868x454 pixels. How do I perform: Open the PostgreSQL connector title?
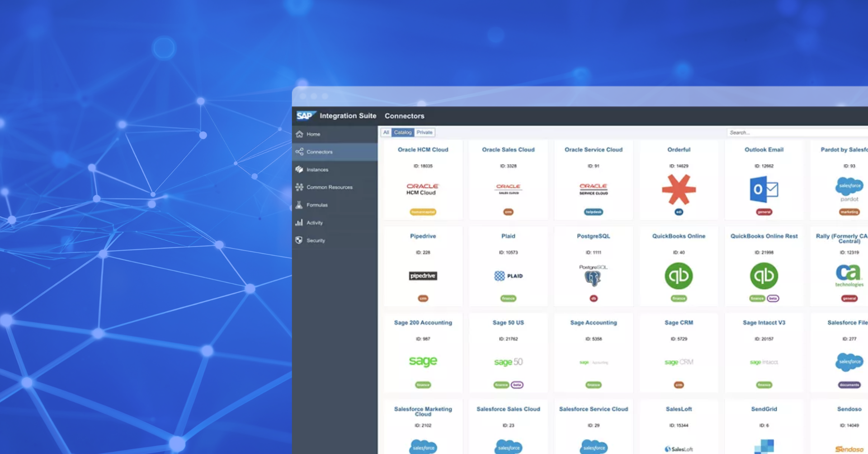[593, 236]
